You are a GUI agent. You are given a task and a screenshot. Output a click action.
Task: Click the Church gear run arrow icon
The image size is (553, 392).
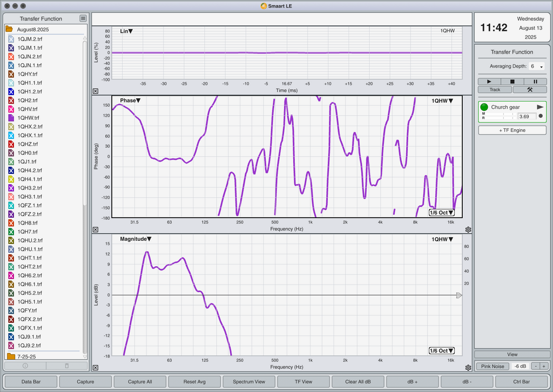[x=540, y=107]
